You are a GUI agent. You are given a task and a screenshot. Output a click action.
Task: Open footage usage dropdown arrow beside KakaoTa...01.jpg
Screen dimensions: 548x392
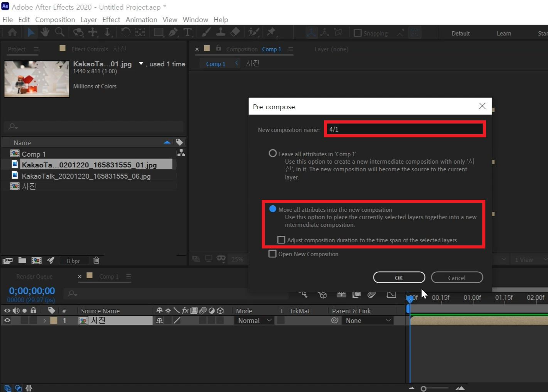pos(141,63)
